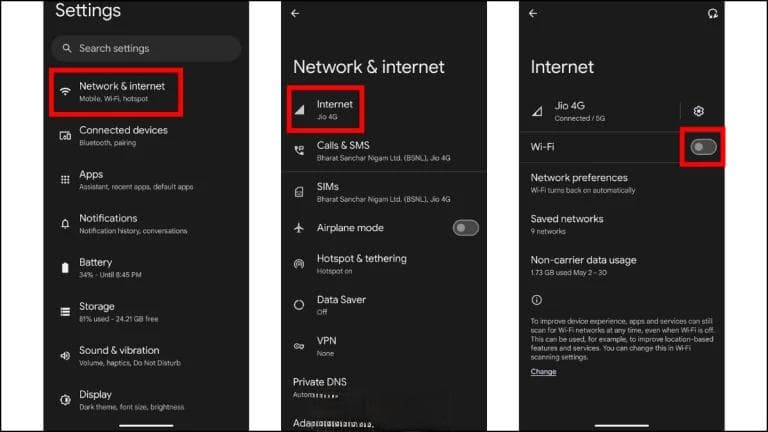The height and width of the screenshot is (432, 768).
Task: Tap the Sound & vibration speaker icon
Action: point(65,356)
